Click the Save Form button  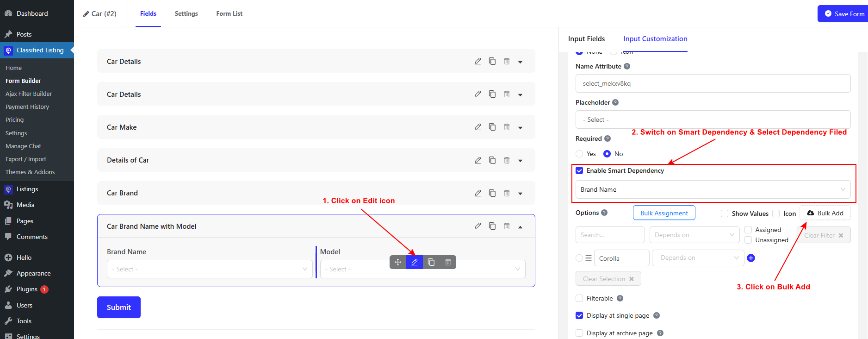(x=843, y=14)
